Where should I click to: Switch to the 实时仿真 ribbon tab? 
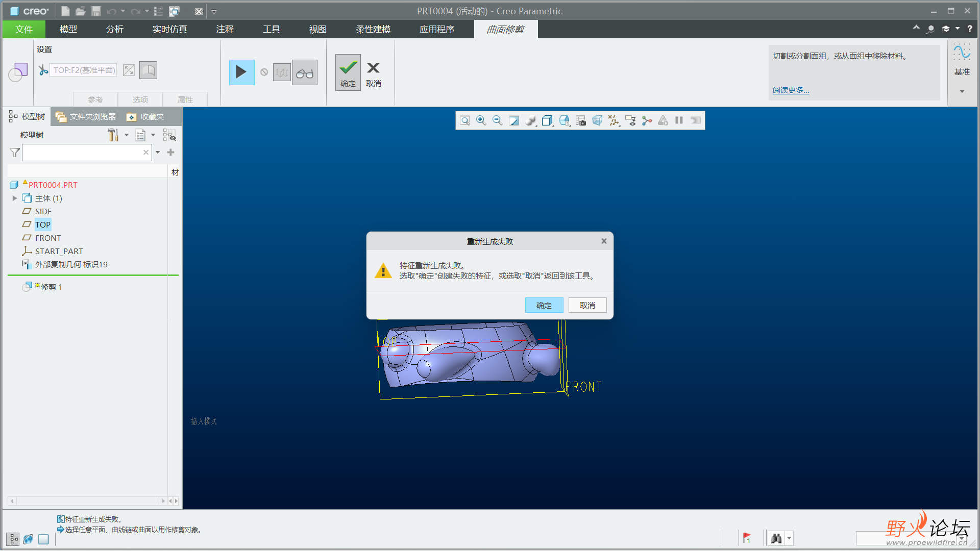click(x=170, y=29)
